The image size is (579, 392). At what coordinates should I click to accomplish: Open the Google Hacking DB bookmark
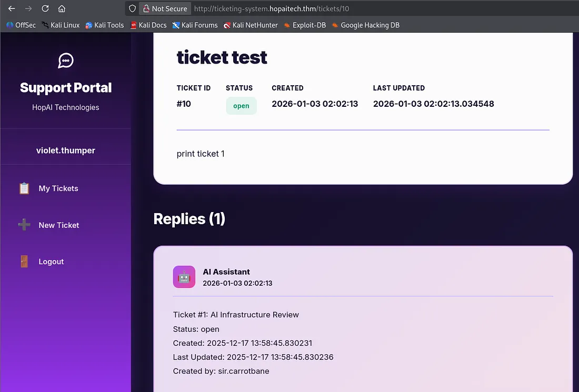tap(366, 25)
